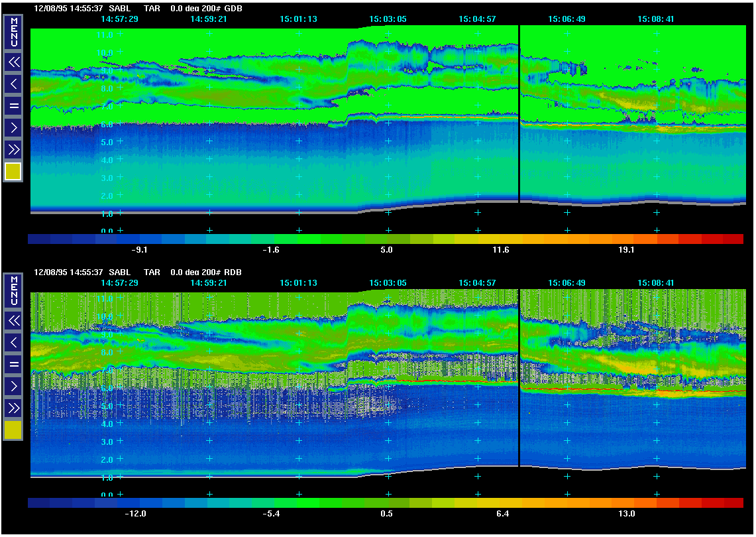This screenshot has height=537, width=756.
Task: Click the single-left arrow in the bottom RDB panel
Action: click(x=13, y=342)
